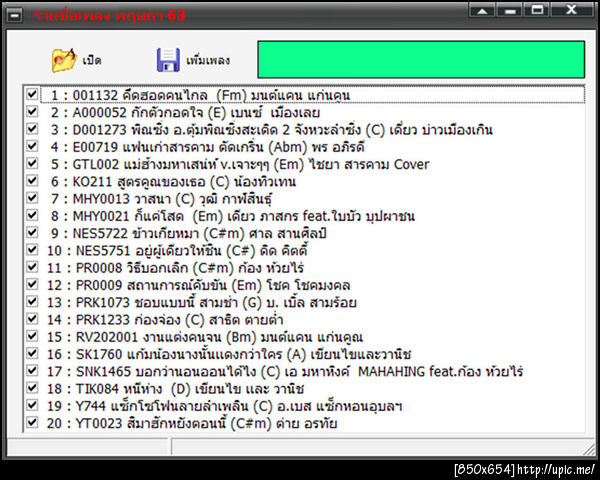600x480 pixels.
Task: Uncheck song 7 code MHY0013
Action: tap(32, 198)
